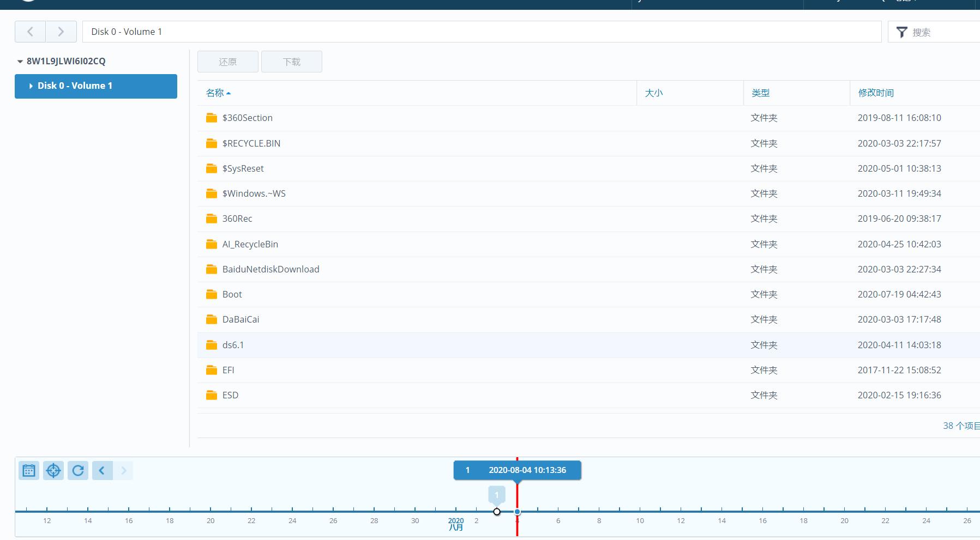Move the timeline to the next period
The height and width of the screenshot is (540, 980).
(x=123, y=470)
